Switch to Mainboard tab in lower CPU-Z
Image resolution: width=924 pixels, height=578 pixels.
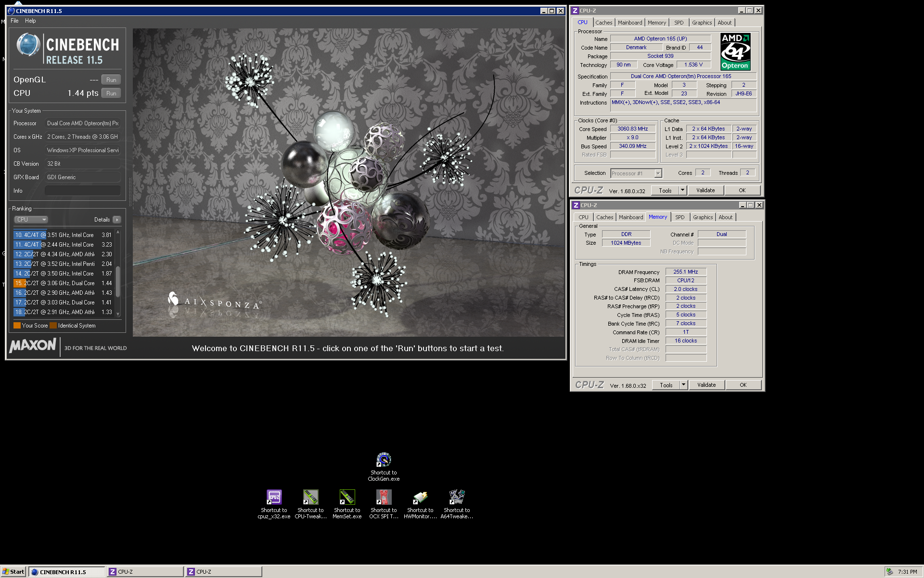(631, 217)
